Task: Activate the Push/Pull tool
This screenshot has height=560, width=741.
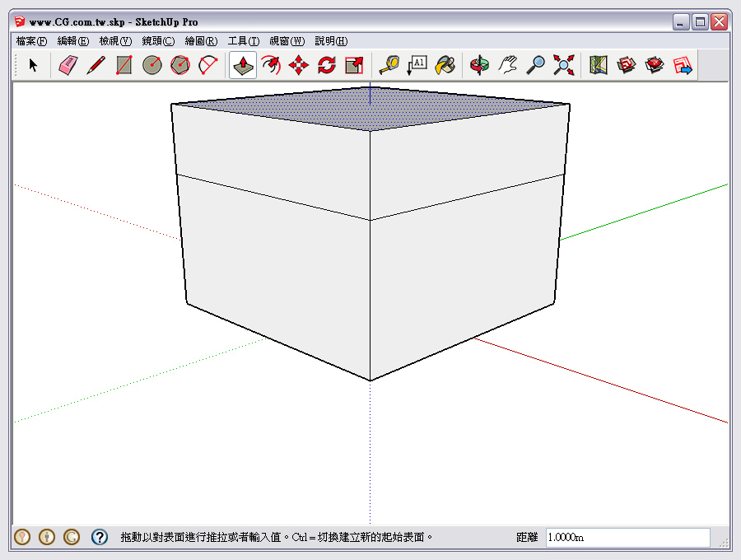Action: (x=243, y=65)
